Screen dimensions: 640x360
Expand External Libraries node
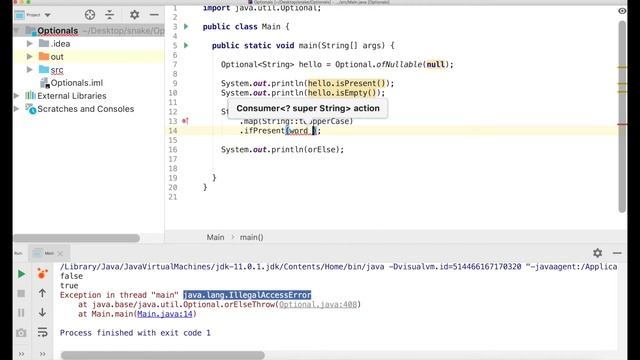coord(16,96)
